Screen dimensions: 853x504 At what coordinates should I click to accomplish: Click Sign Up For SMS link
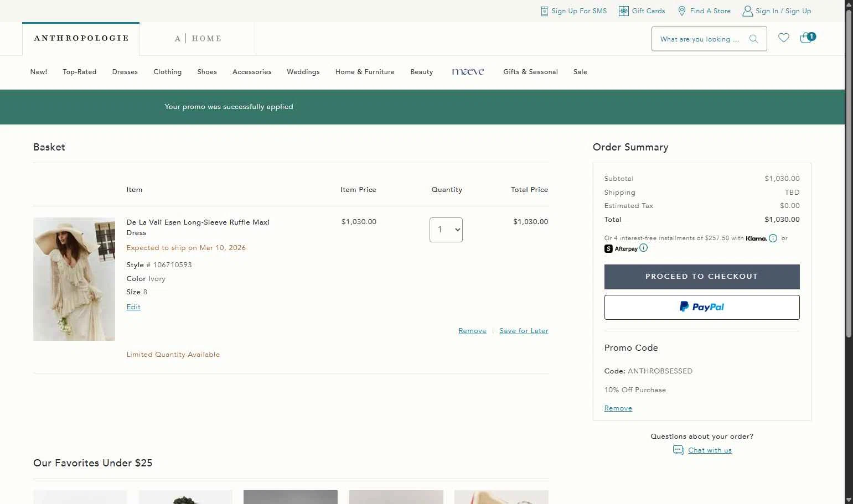coord(579,11)
